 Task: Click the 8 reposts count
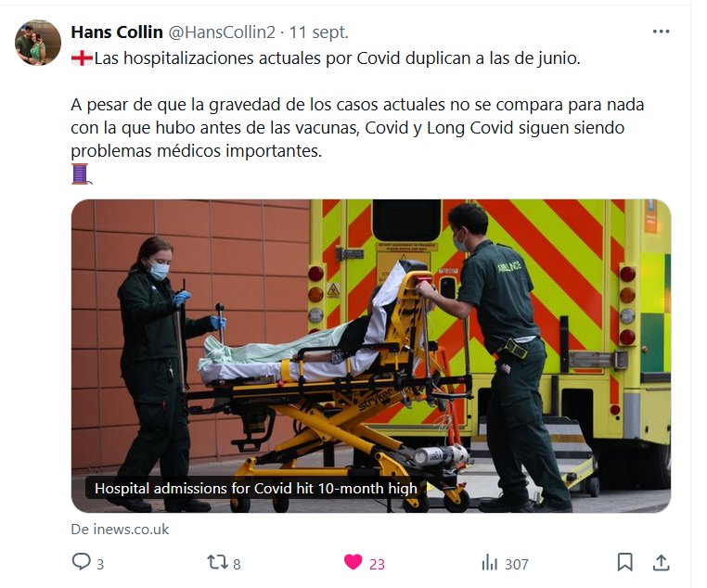tap(237, 564)
